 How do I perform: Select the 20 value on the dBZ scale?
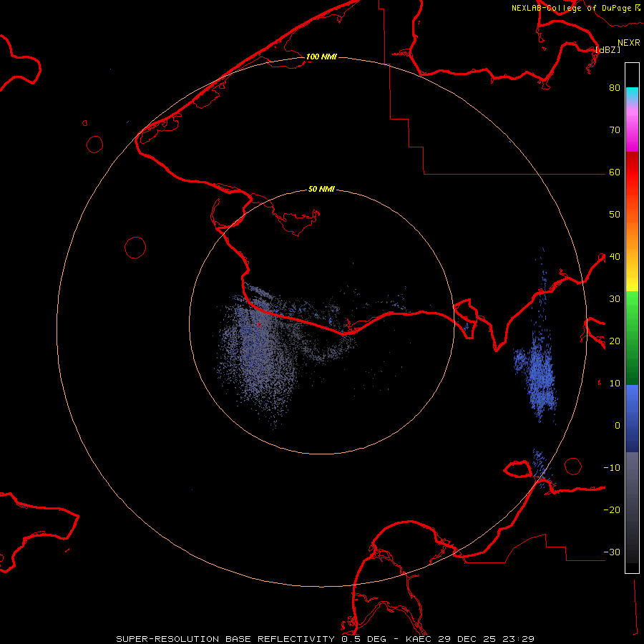615,341
